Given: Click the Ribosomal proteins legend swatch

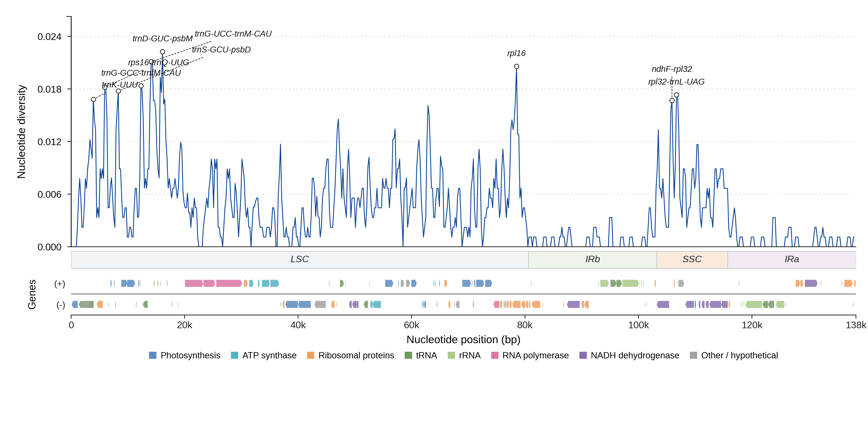Looking at the screenshot, I should pos(311,355).
